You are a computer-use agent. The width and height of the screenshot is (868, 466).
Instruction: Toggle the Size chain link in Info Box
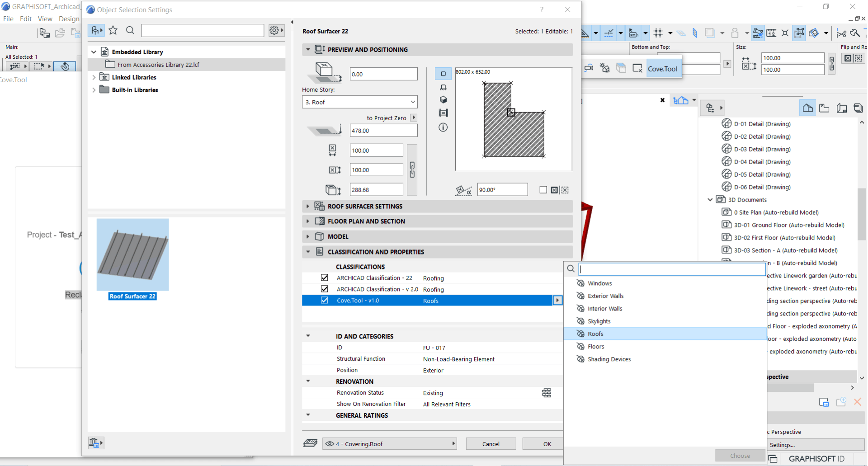831,64
